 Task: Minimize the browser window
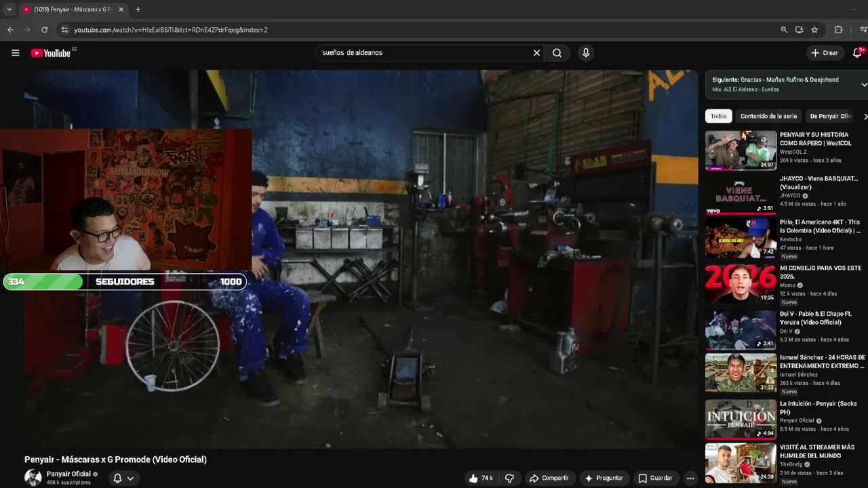coord(853,9)
